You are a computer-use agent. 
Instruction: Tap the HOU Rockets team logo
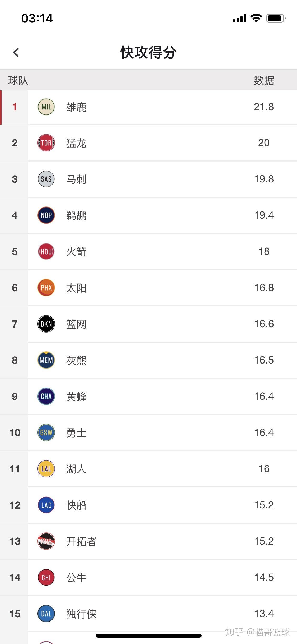coord(46,251)
